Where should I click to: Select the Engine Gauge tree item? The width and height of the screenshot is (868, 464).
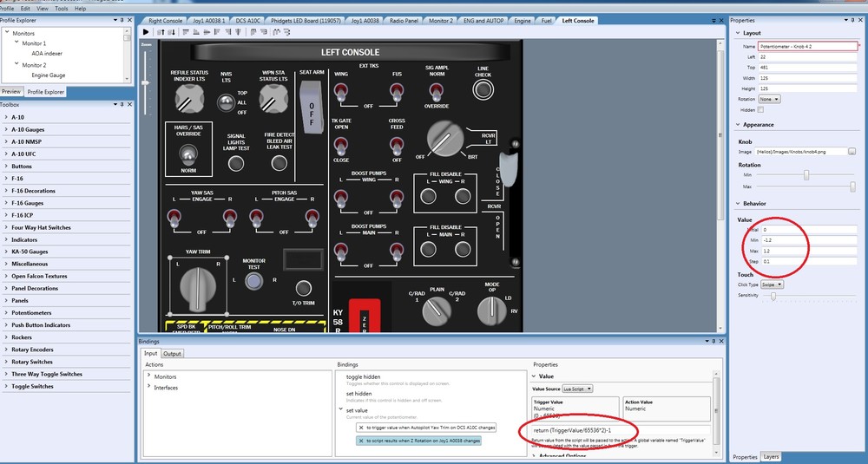48,75
